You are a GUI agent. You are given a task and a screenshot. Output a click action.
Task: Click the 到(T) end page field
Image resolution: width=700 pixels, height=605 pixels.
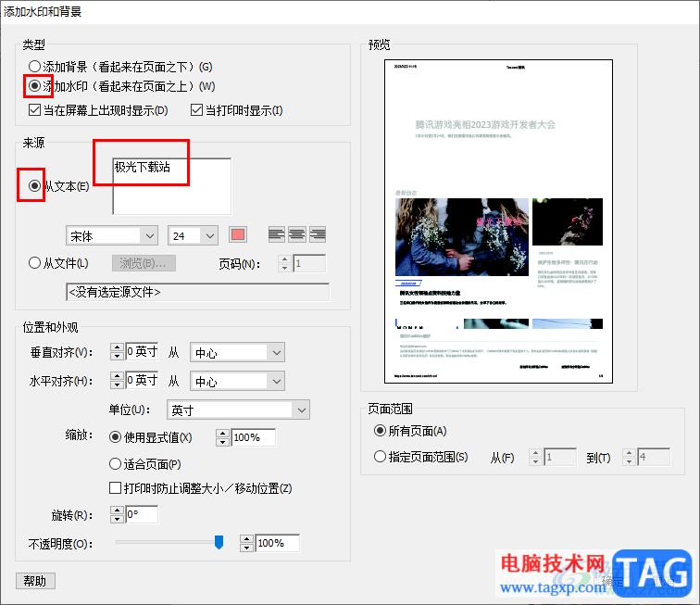(654, 457)
